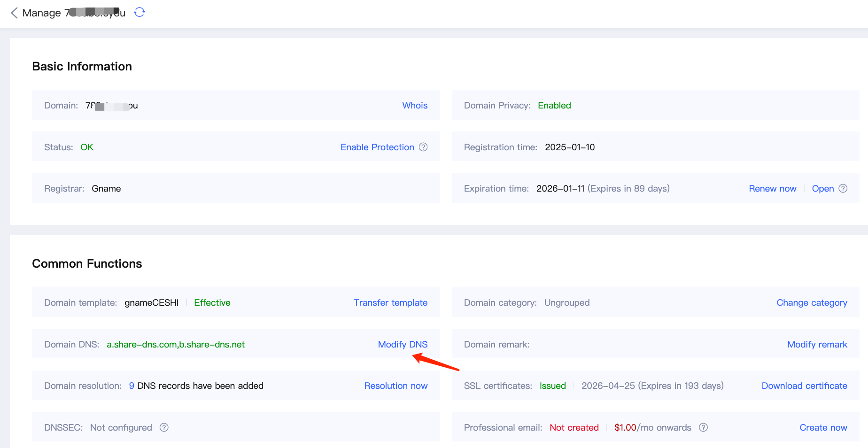This screenshot has width=868, height=448.
Task: Click Modify DNS link
Action: pos(403,344)
